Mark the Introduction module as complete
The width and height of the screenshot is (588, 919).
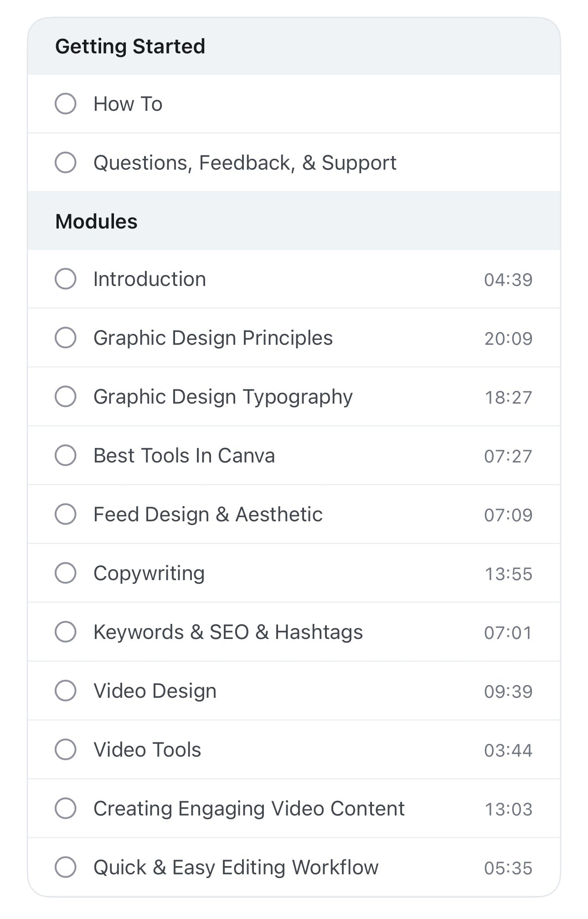pyautogui.click(x=66, y=279)
